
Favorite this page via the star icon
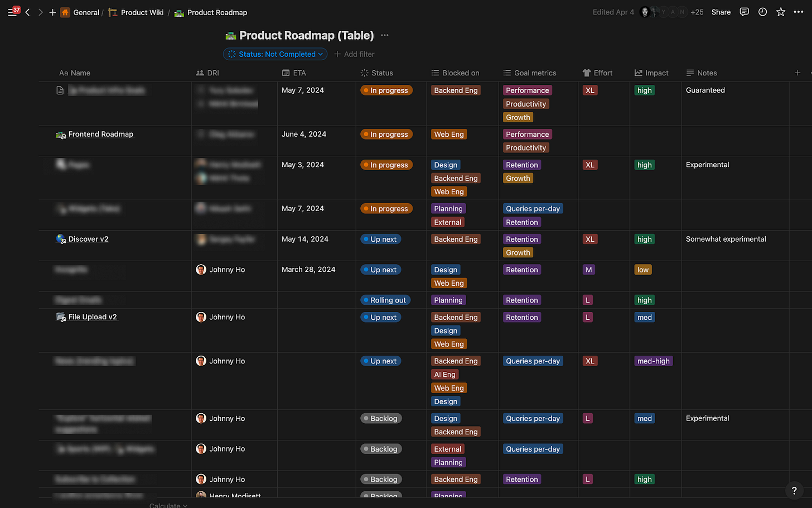tap(780, 12)
